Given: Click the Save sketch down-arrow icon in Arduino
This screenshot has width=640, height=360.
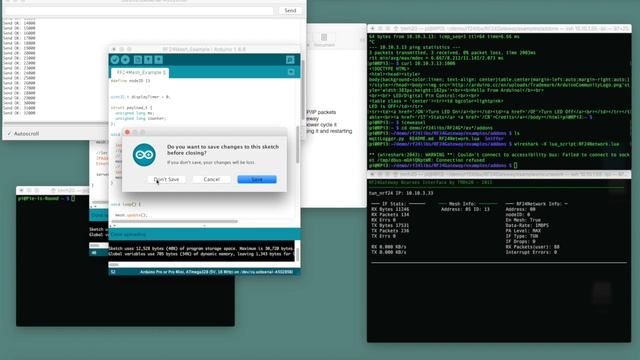Looking at the screenshot, I should point(158,60).
